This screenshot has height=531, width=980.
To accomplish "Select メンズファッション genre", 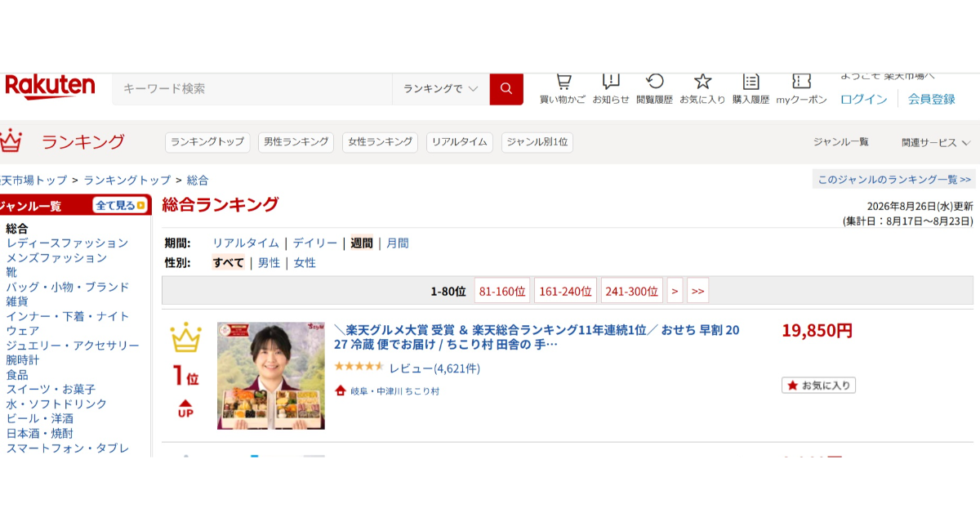I will [x=56, y=258].
